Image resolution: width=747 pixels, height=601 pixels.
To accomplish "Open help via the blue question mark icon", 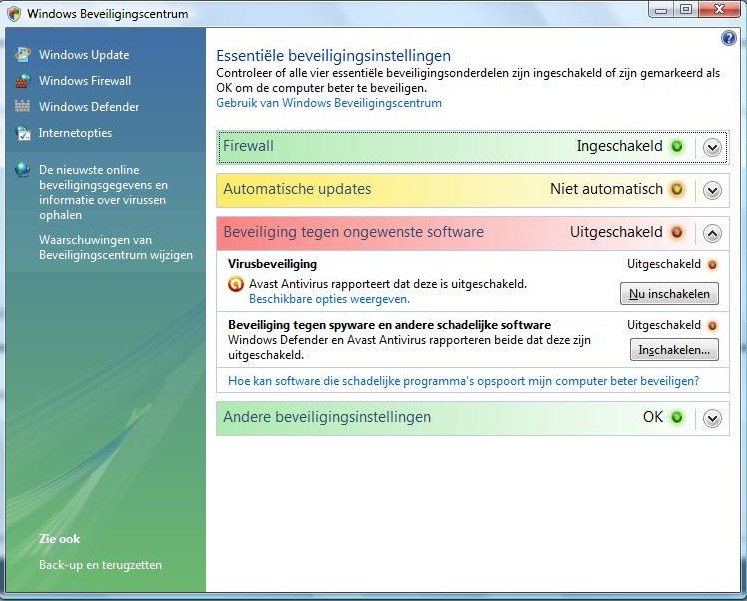I will pyautogui.click(x=728, y=38).
